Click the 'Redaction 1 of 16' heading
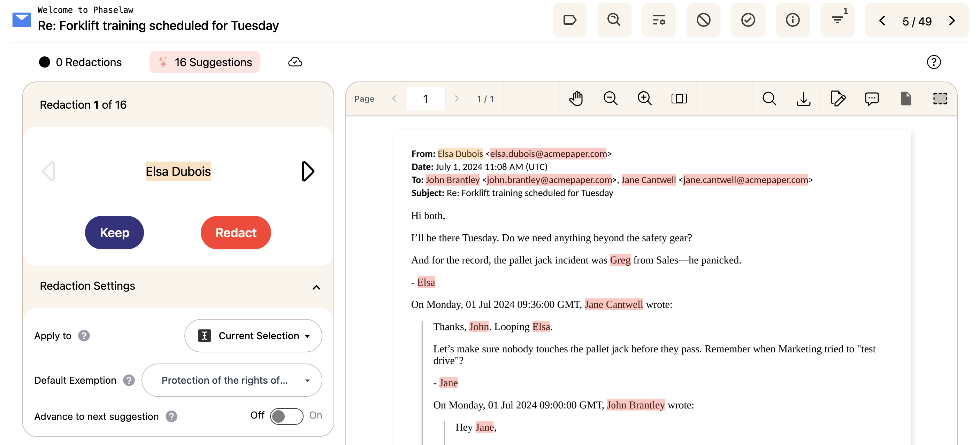The height and width of the screenshot is (445, 980). pyautogui.click(x=83, y=105)
